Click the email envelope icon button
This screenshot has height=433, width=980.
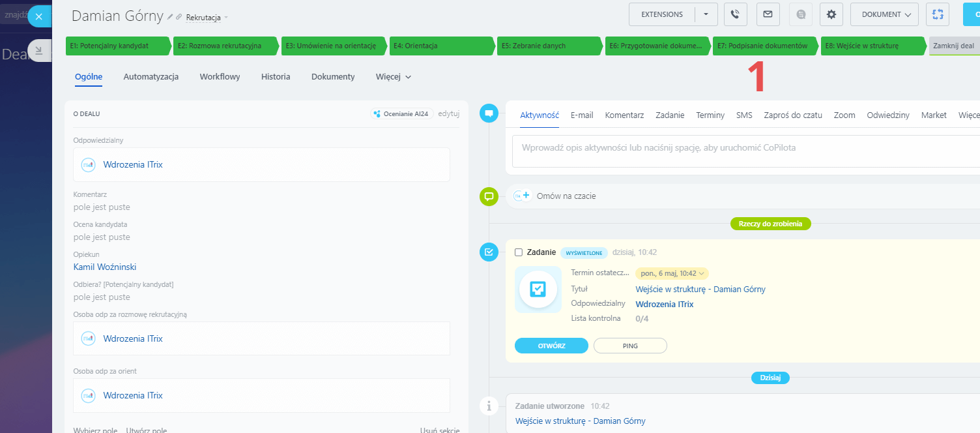[x=768, y=14]
